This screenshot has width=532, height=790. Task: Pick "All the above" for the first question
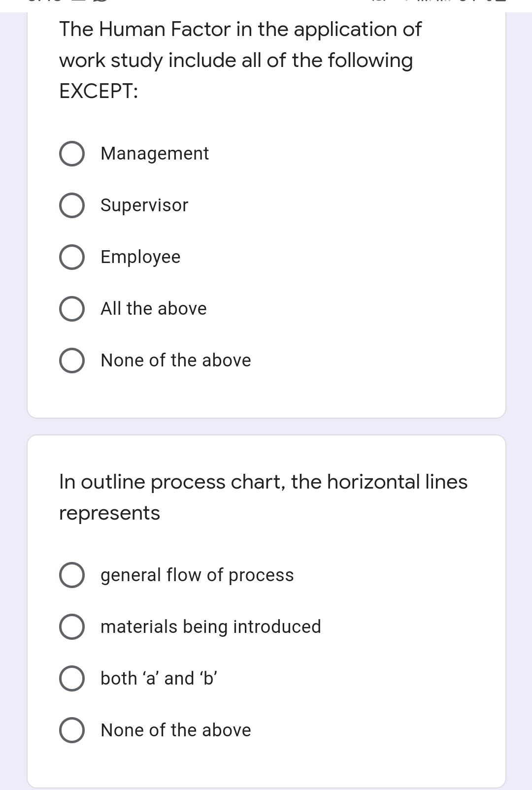[71, 308]
